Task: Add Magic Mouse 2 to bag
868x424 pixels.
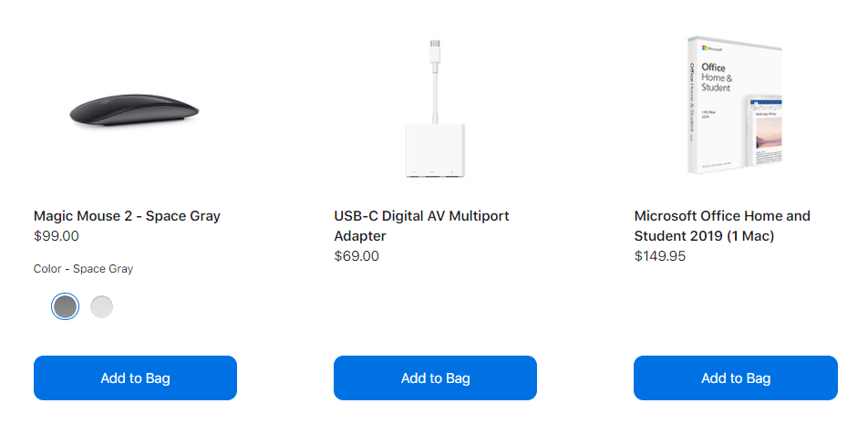Action: click(135, 378)
